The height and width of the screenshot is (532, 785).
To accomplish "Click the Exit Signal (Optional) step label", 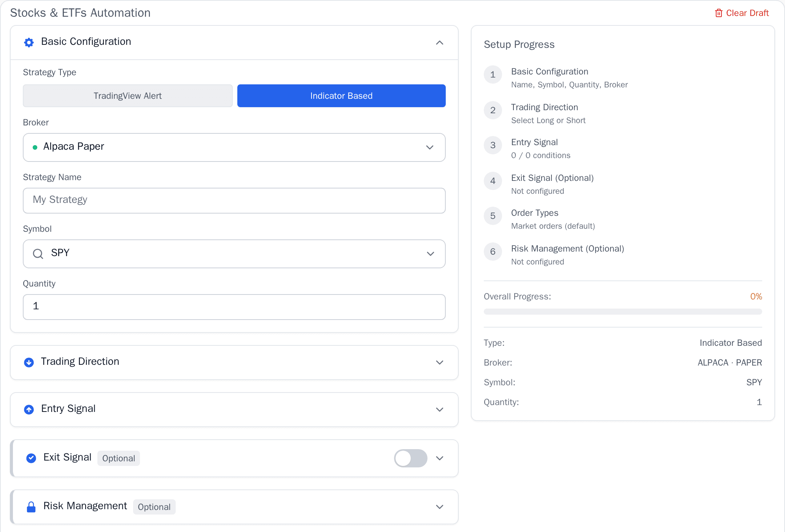I will [x=552, y=178].
